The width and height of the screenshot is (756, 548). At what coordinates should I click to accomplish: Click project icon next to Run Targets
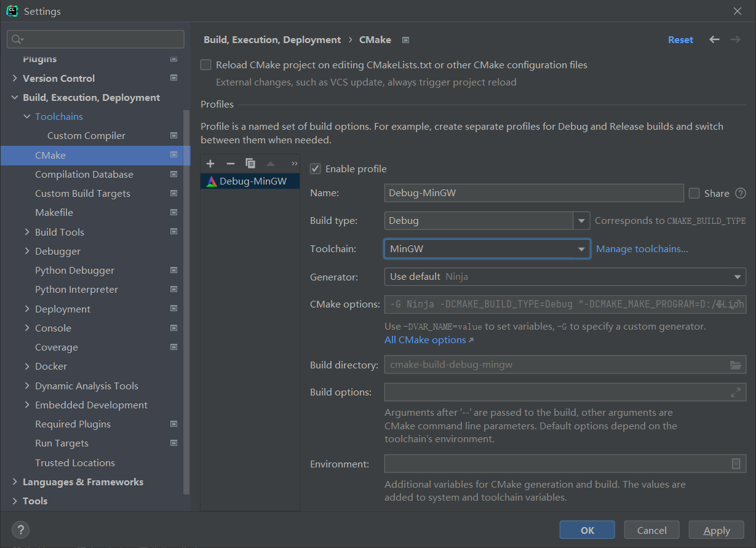(173, 443)
